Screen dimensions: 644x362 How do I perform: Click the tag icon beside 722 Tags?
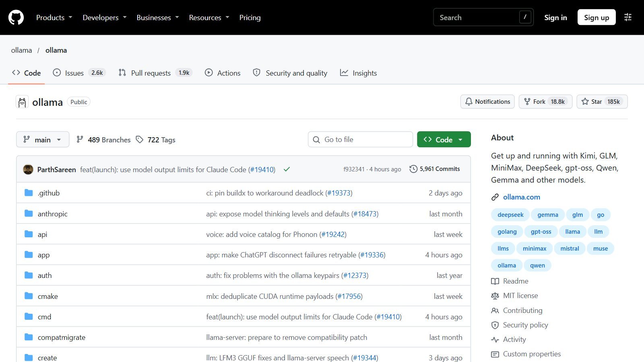(x=140, y=140)
